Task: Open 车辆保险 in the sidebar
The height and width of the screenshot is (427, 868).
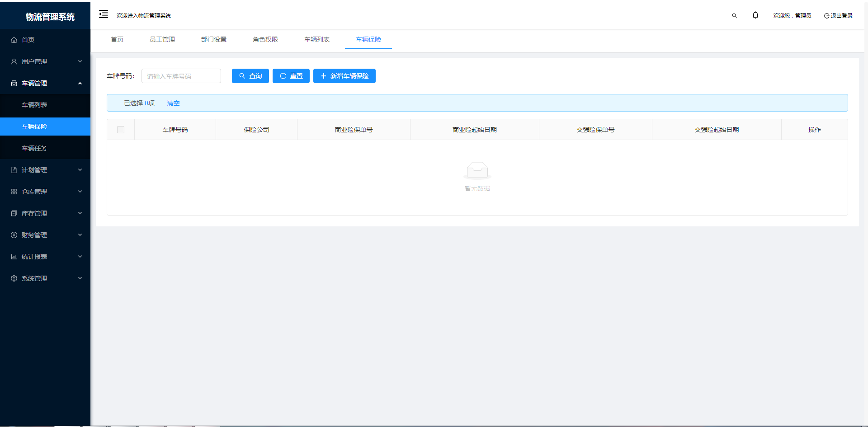Action: coord(45,127)
